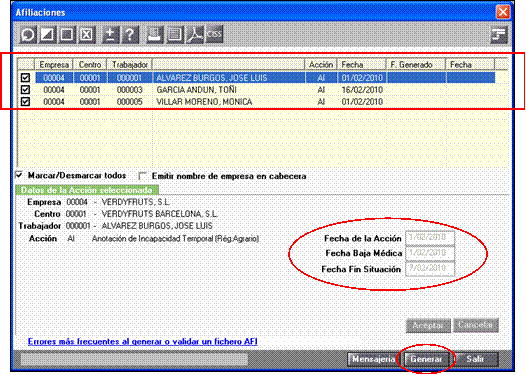Screen dimensions: 526x375
Task: Click the Generar button
Action: click(x=426, y=359)
